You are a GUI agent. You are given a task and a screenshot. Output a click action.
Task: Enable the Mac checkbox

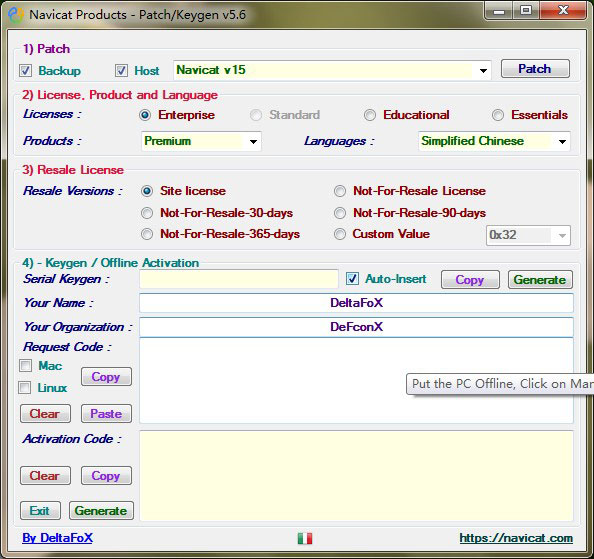(x=25, y=365)
